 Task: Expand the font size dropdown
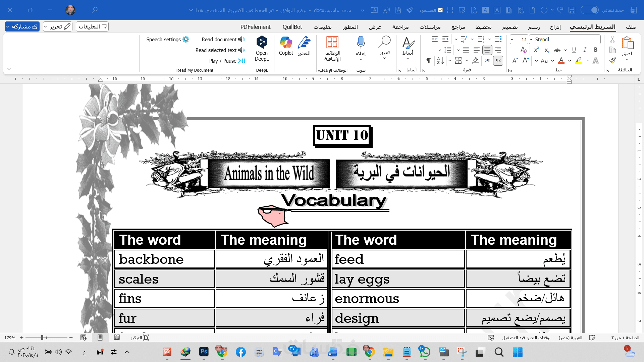512,39
